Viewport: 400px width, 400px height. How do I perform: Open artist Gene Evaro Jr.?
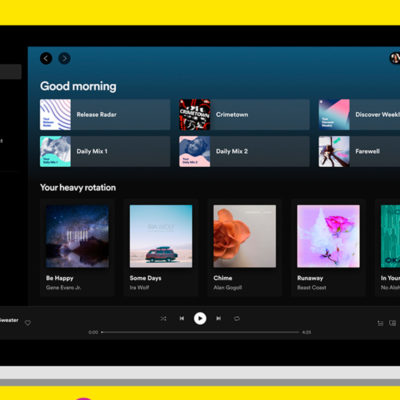coord(63,287)
